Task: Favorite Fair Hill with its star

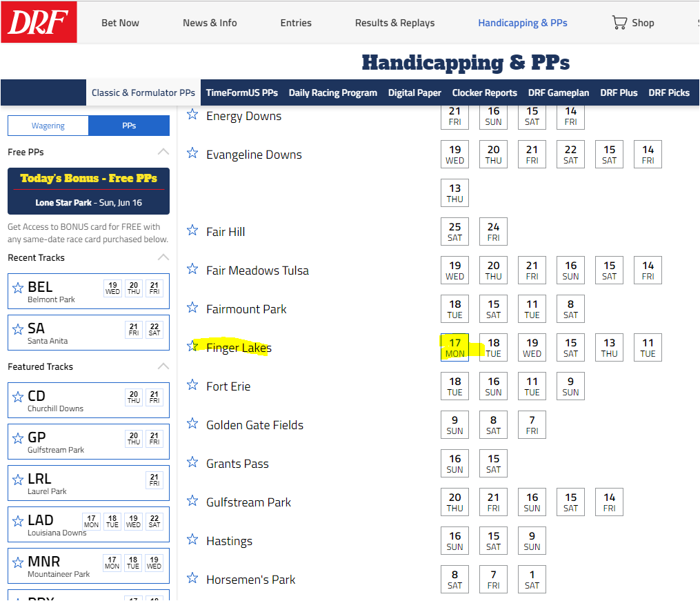Action: tap(192, 230)
